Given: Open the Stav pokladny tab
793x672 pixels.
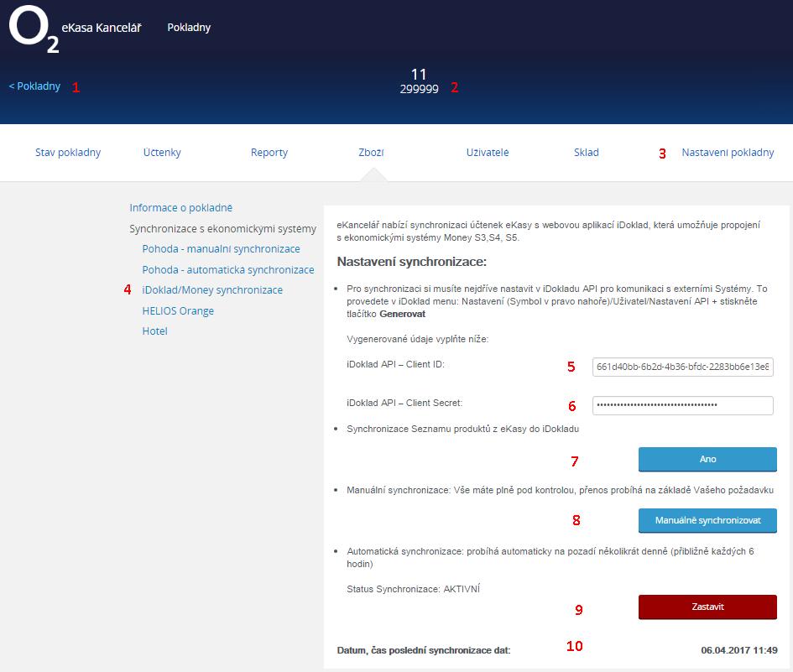Looking at the screenshot, I should [68, 152].
